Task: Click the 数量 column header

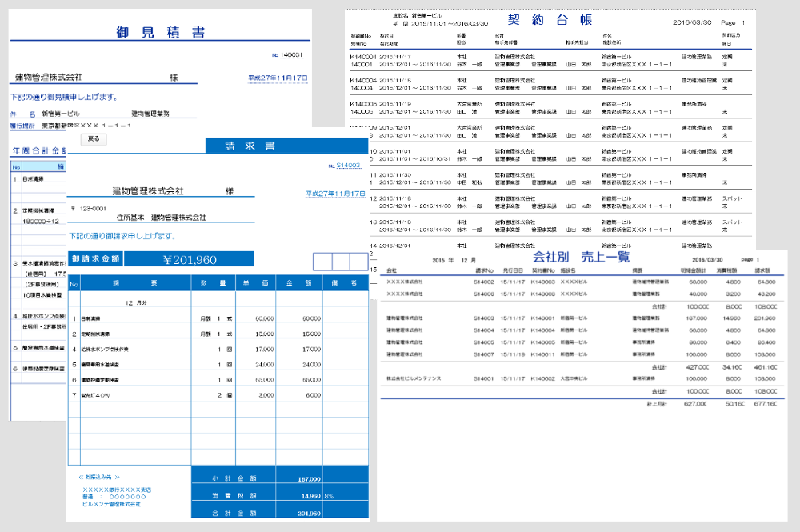Action: [x=214, y=282]
